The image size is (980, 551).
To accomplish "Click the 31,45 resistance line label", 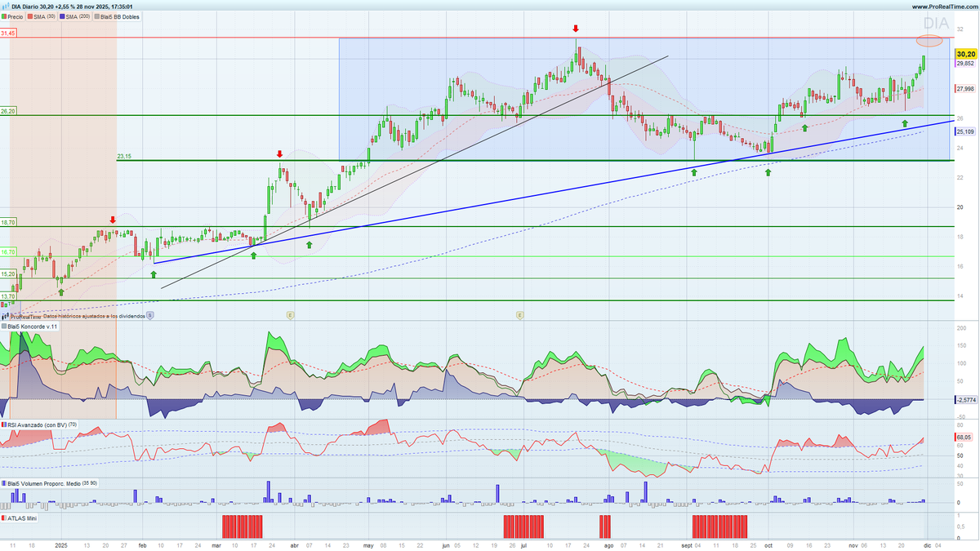I will pyautogui.click(x=8, y=33).
